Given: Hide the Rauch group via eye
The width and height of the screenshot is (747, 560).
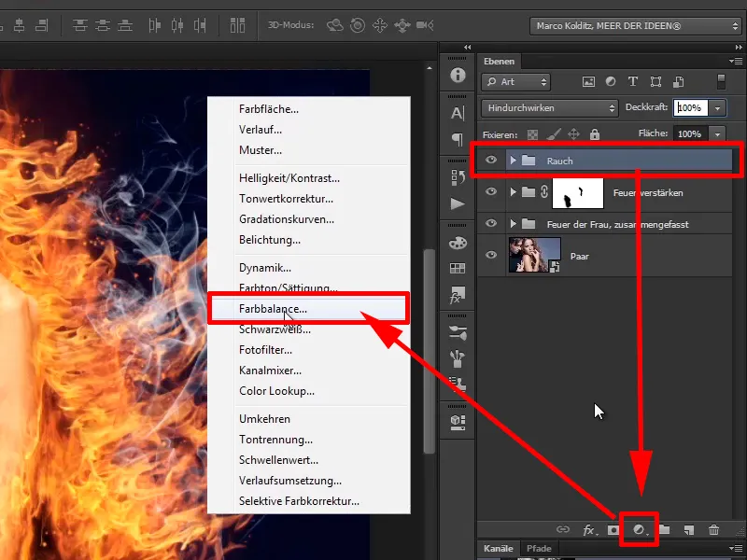Looking at the screenshot, I should 491,160.
